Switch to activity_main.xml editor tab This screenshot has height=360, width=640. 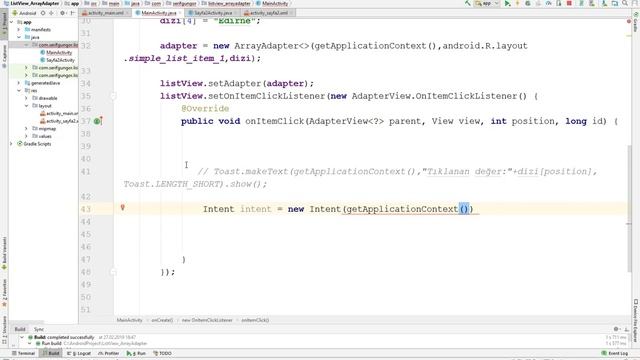click(x=106, y=13)
